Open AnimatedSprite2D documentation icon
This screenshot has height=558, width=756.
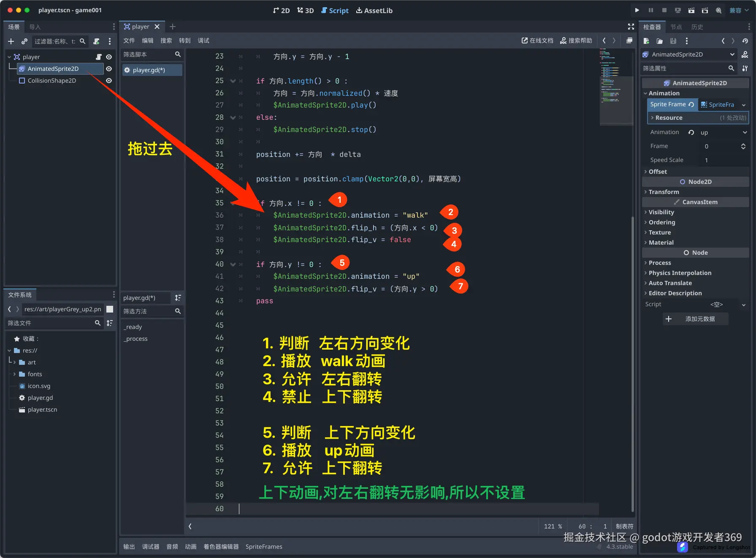click(745, 54)
